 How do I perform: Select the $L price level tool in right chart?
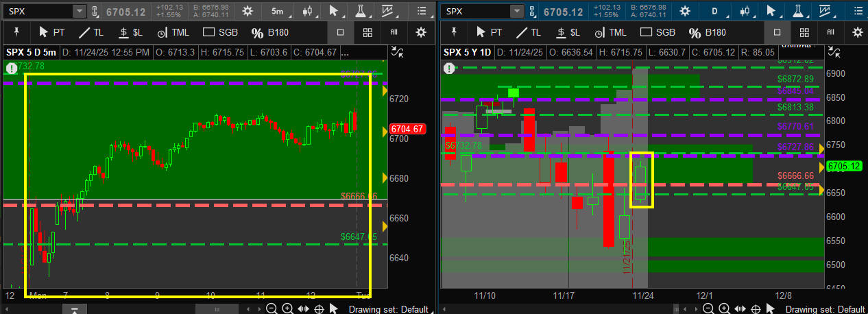568,32
